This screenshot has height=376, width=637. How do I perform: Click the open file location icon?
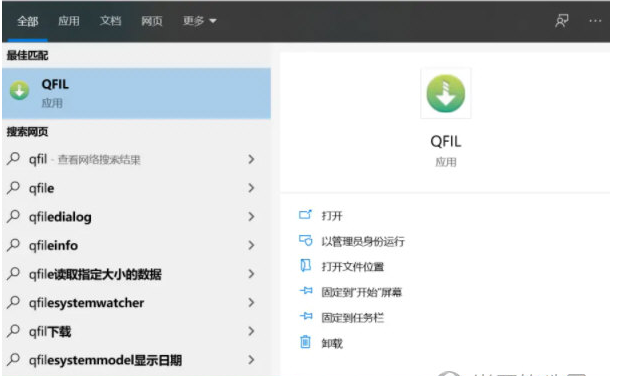[x=306, y=266]
